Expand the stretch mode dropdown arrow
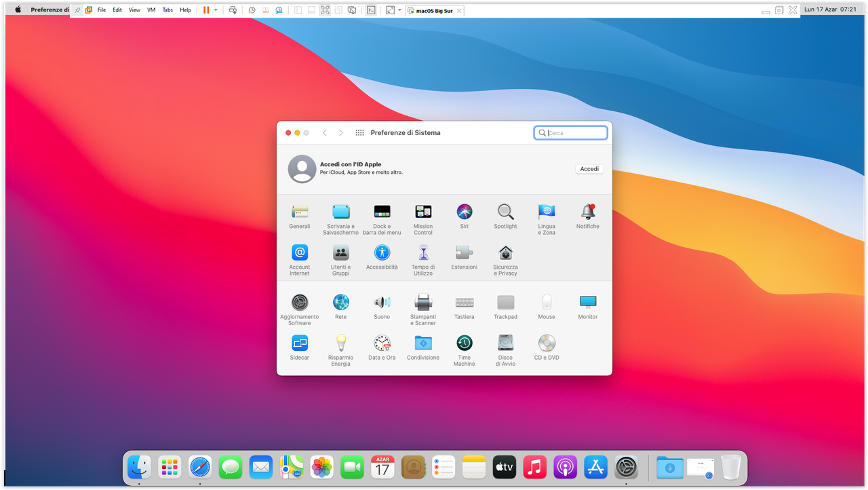The height and width of the screenshot is (490, 868). point(399,10)
